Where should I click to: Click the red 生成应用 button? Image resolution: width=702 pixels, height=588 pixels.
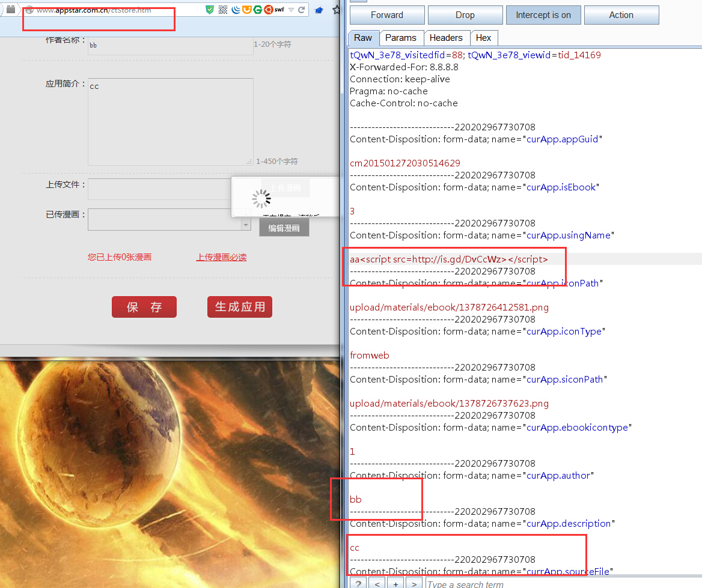click(240, 307)
